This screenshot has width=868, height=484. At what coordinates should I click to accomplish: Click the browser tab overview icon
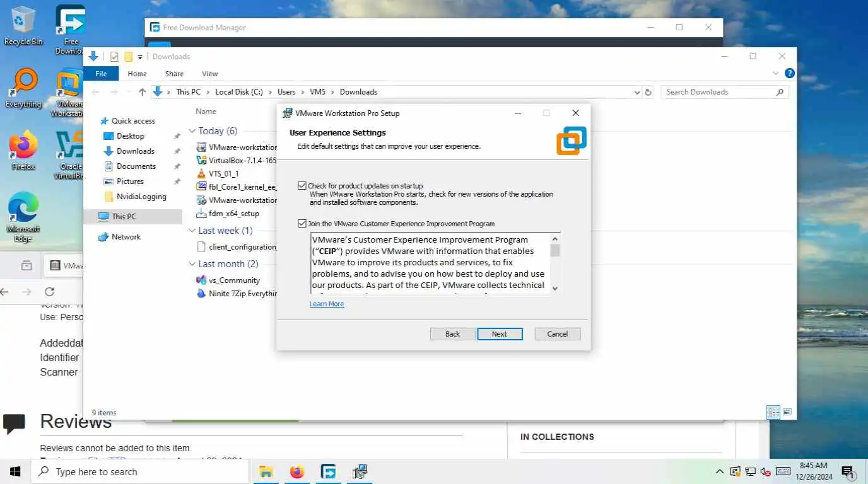click(26, 265)
